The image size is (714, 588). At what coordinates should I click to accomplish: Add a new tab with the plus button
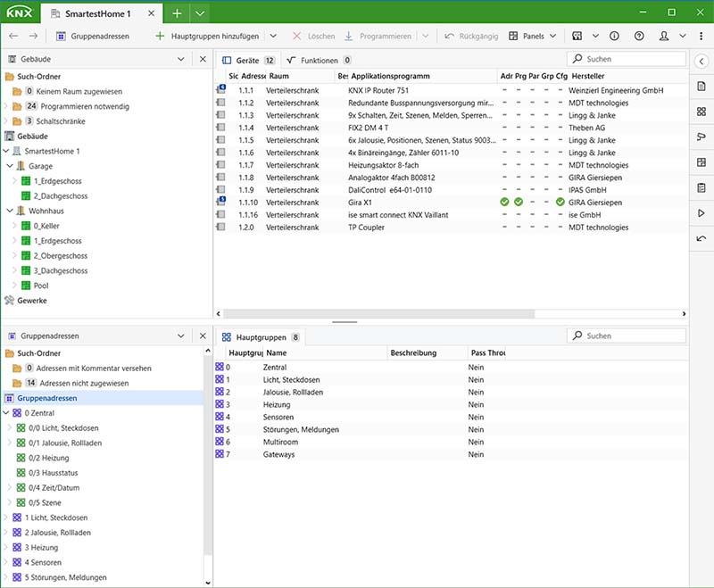177,13
